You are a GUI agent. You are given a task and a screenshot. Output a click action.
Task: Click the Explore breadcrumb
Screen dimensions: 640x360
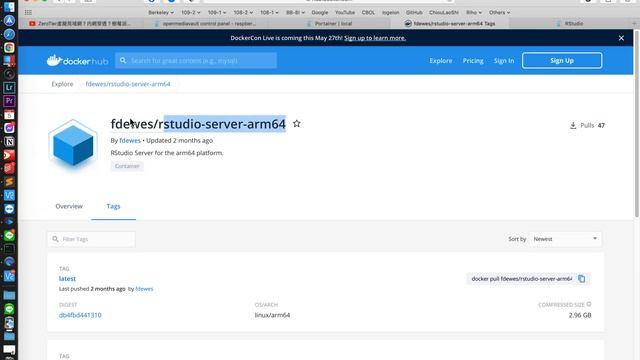(62, 84)
